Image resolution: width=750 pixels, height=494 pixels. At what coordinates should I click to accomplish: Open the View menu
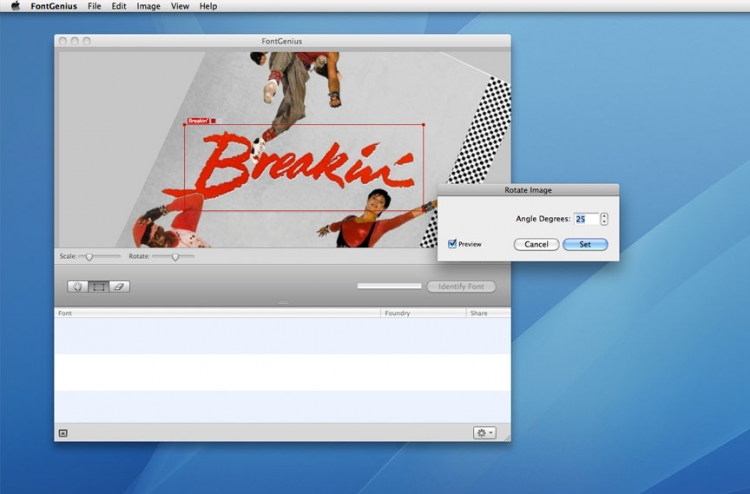pos(180,6)
